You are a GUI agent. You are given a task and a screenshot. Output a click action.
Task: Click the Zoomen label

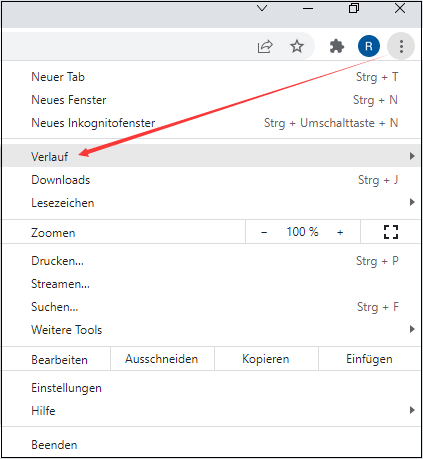[53, 233]
